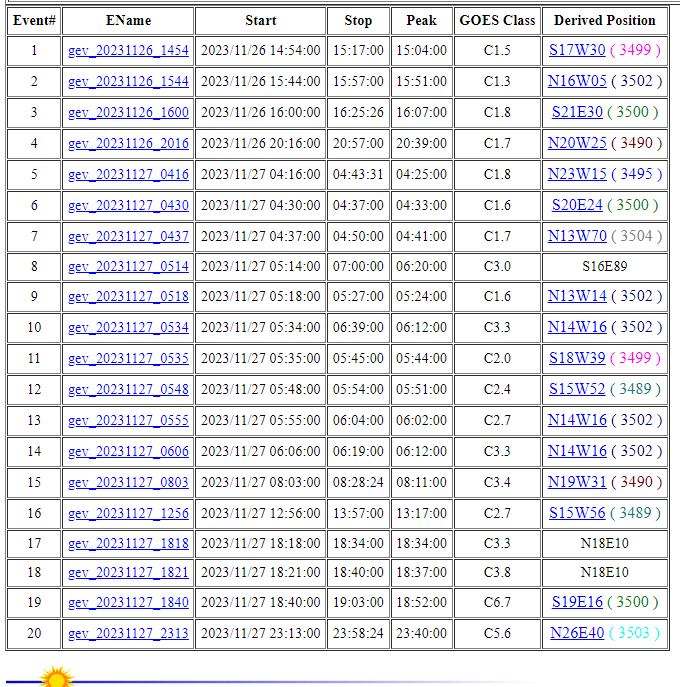Screen dimensions: 680x687
Task: Select start time 2023/11/27 23:13:00
Action: (x=261, y=634)
